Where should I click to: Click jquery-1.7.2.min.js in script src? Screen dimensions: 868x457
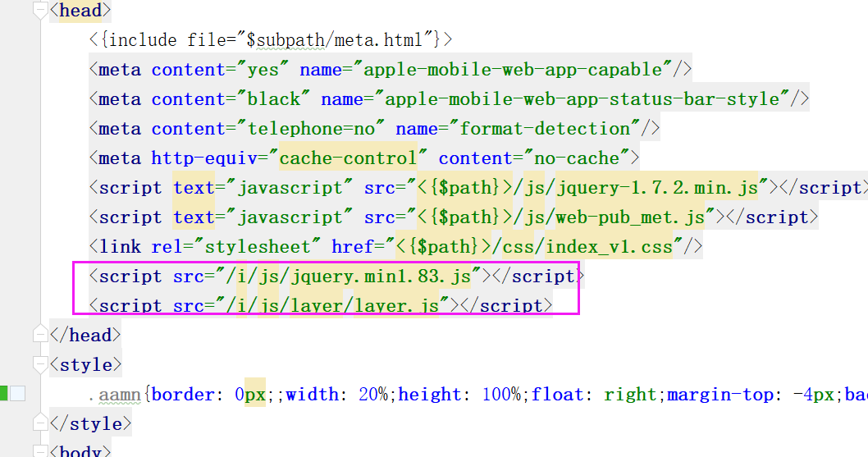[x=657, y=188]
